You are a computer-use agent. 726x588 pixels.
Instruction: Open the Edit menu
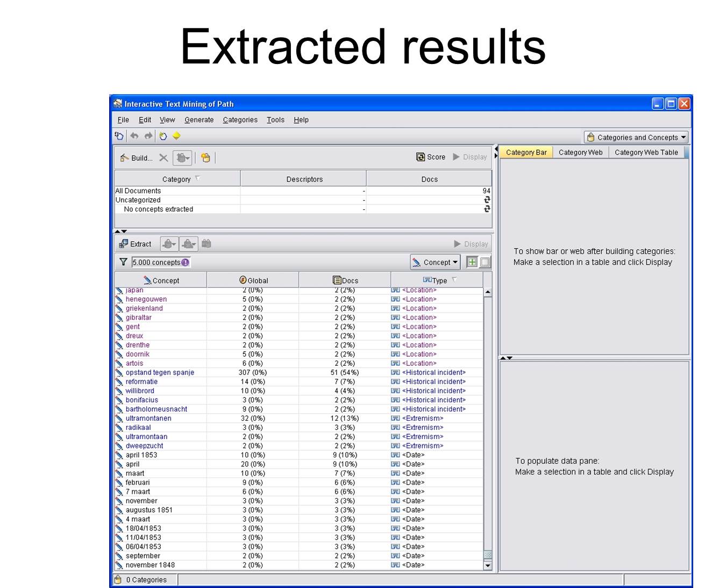145,120
